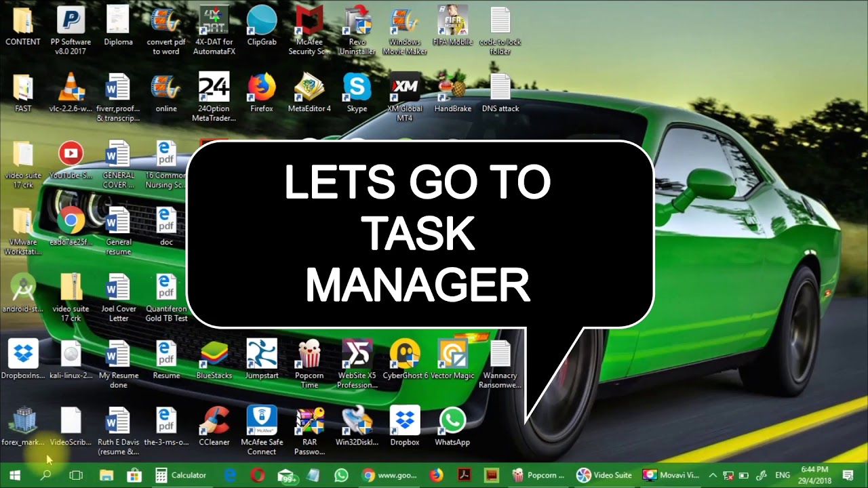Image resolution: width=868 pixels, height=488 pixels.
Task: Open the Jumpstart desktop shortcut
Action: point(262,360)
